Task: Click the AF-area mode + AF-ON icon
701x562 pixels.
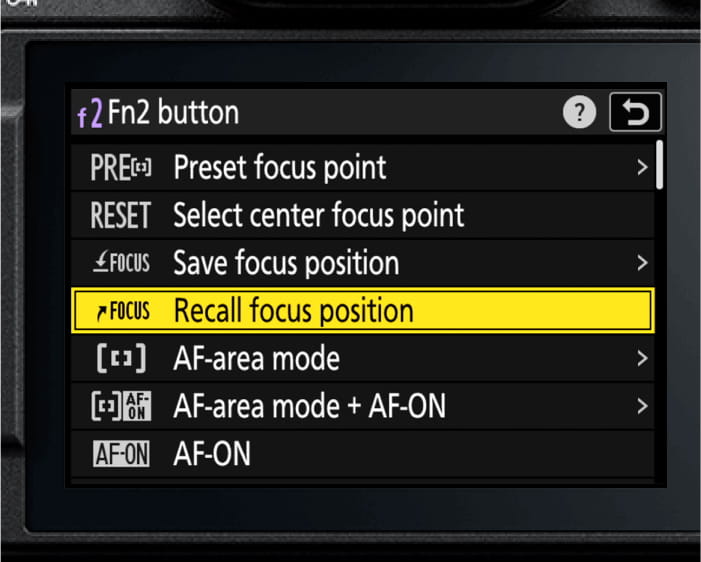Action: [x=120, y=406]
